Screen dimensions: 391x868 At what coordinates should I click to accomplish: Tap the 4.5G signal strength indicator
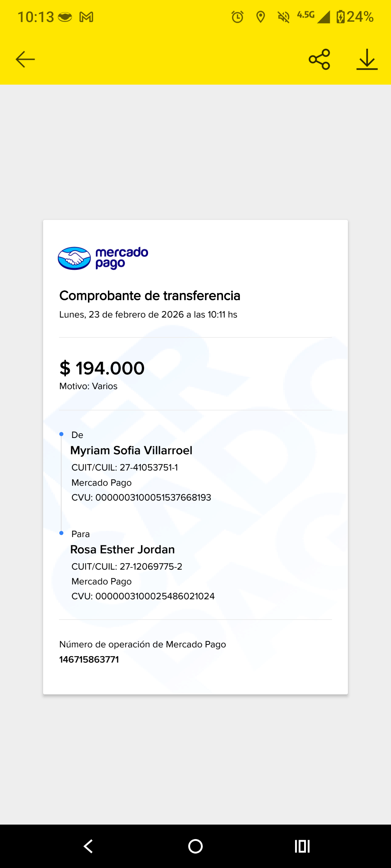pos(314,16)
